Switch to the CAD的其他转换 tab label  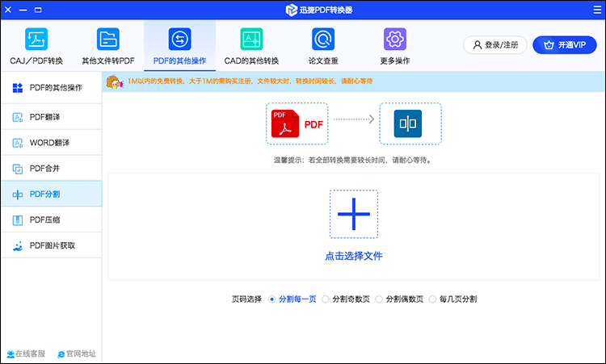pos(251,61)
